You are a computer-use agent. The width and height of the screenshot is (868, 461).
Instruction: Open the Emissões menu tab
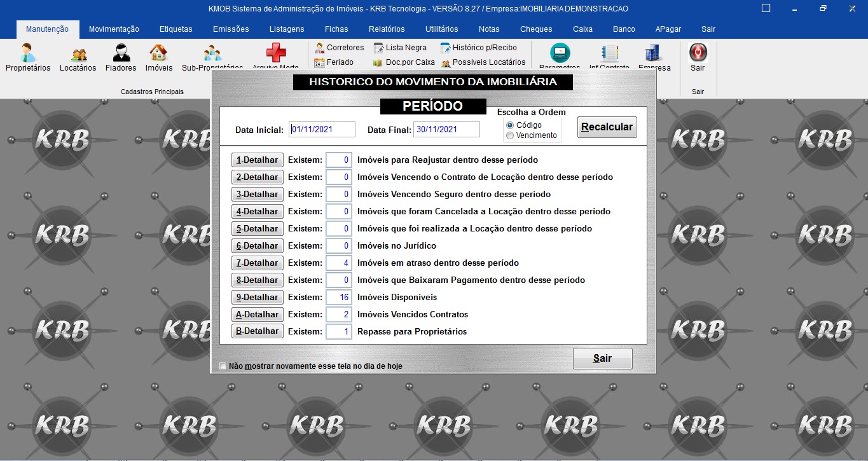coord(231,29)
